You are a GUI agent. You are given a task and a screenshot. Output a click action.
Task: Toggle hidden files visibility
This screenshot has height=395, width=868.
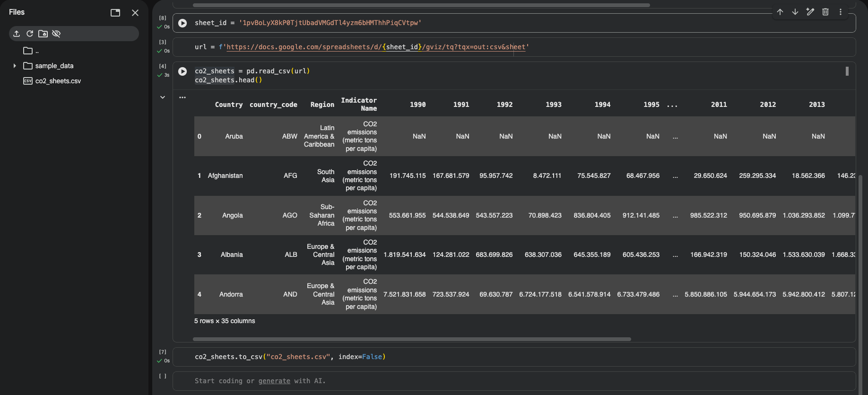(x=56, y=34)
